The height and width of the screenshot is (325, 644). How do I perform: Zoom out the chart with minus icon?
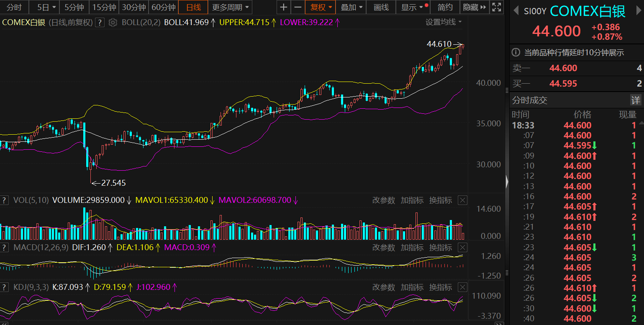[x=298, y=7]
